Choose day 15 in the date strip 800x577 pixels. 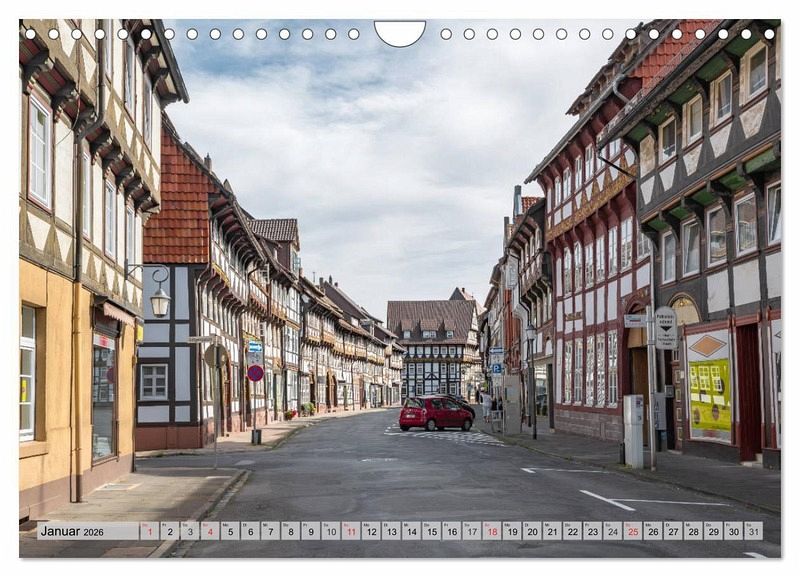pos(431,531)
